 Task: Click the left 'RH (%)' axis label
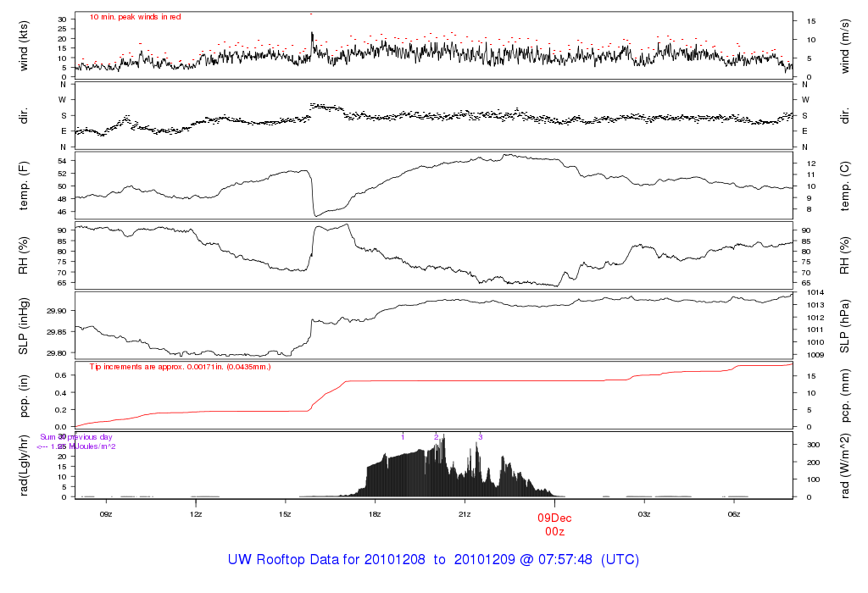[x=23, y=256]
